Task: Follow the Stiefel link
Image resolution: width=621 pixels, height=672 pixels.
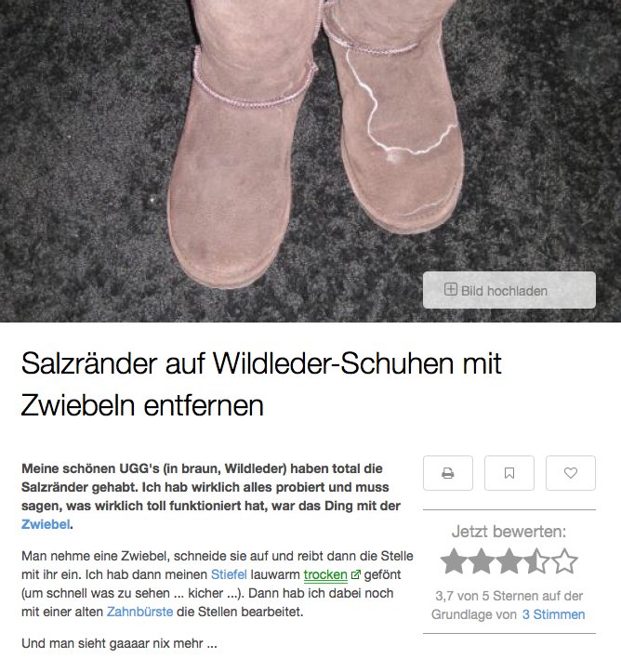Action: coord(229,574)
